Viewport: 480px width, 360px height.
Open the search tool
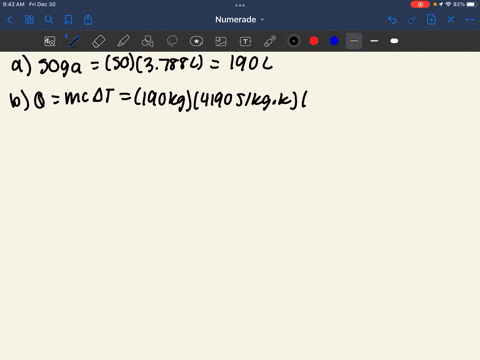coord(49,20)
